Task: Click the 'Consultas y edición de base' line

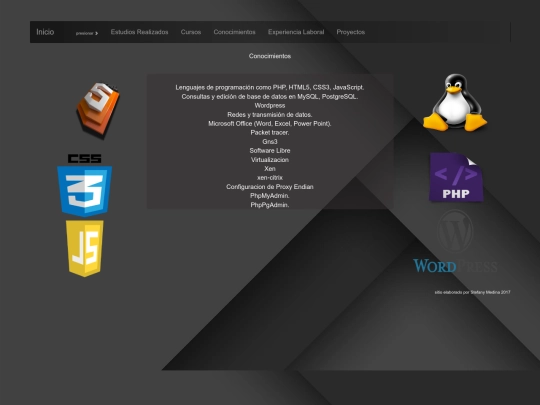Action: pos(270,96)
